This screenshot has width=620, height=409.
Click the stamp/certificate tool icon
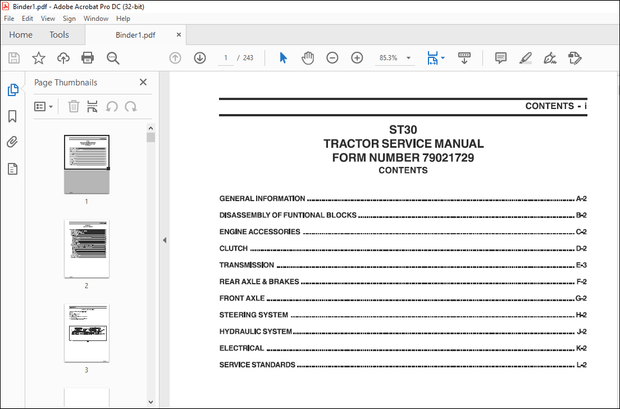pos(575,58)
